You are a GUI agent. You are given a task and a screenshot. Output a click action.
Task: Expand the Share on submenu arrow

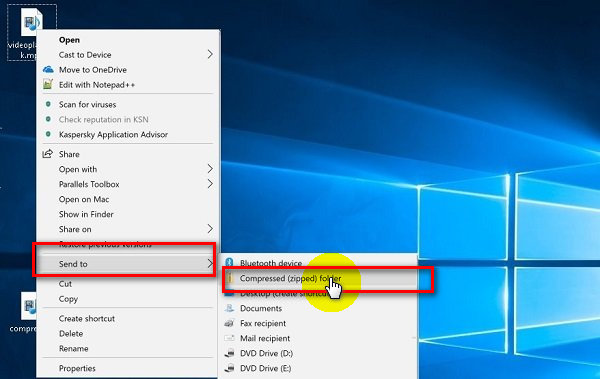pos(210,229)
